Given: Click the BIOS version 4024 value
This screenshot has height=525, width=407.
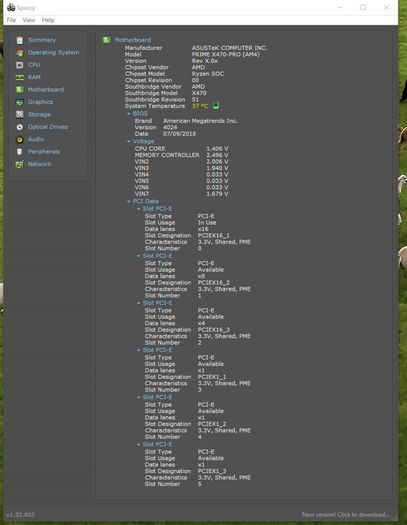Looking at the screenshot, I should pyautogui.click(x=170, y=127).
